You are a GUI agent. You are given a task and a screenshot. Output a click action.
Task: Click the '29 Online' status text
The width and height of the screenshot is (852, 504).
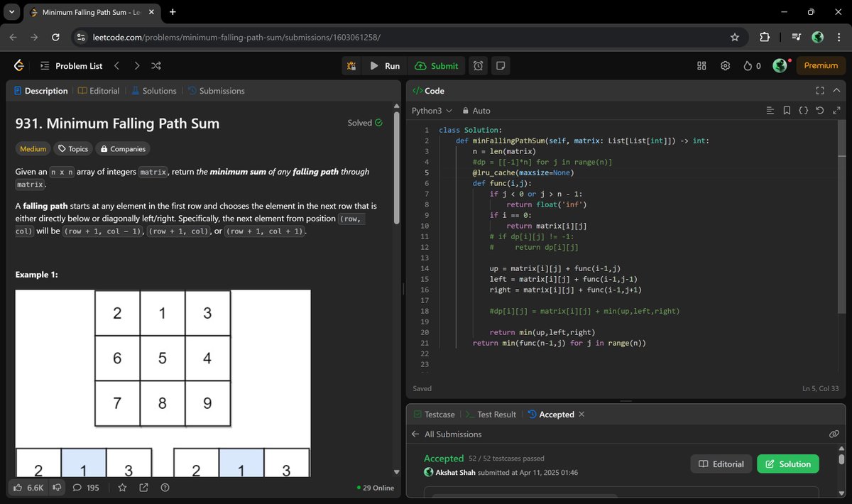click(376, 488)
